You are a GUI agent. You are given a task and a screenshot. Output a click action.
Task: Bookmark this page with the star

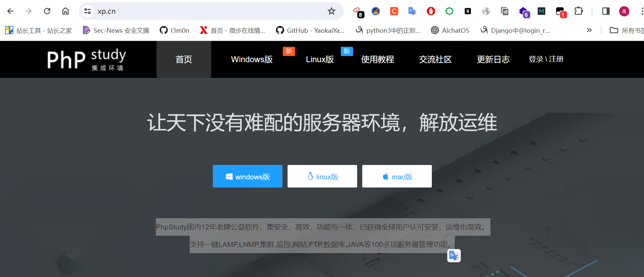tap(332, 11)
